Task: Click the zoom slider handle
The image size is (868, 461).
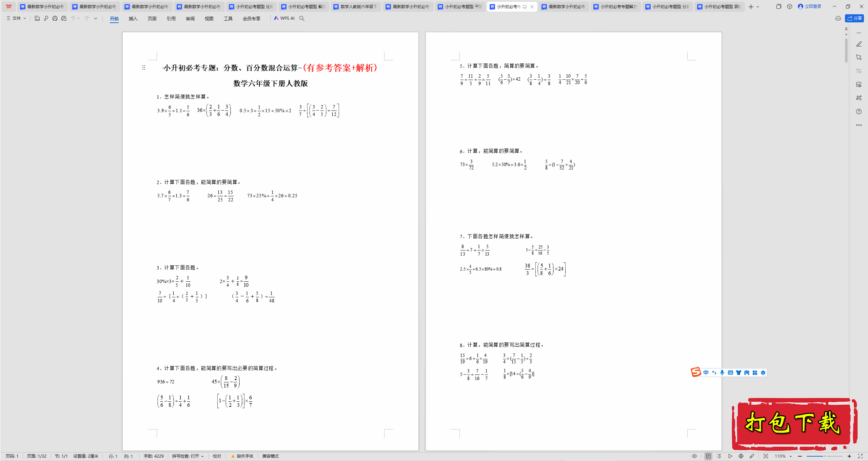Action: click(x=825, y=456)
